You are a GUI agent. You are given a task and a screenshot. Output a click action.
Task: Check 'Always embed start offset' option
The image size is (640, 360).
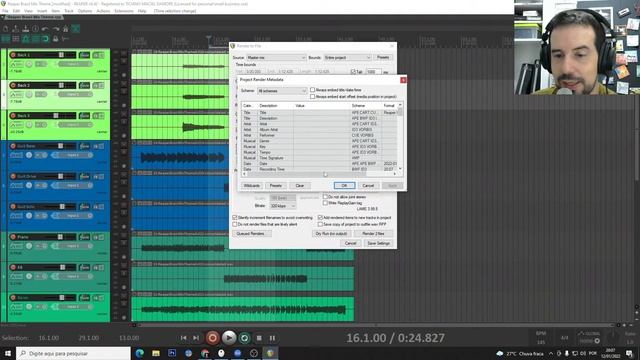pyautogui.click(x=312, y=97)
